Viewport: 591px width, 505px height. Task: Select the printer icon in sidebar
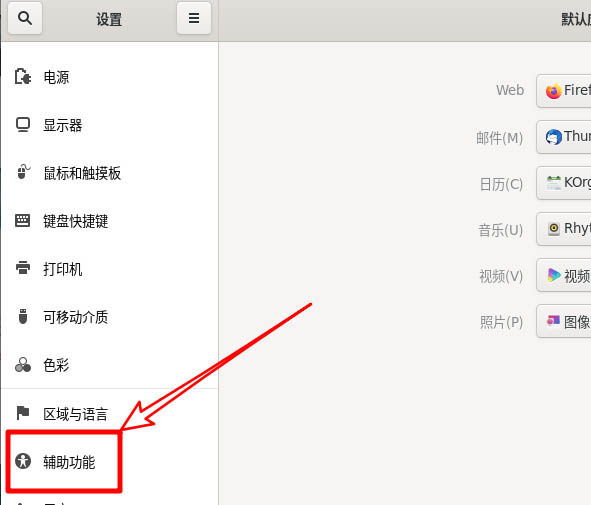click(x=23, y=268)
